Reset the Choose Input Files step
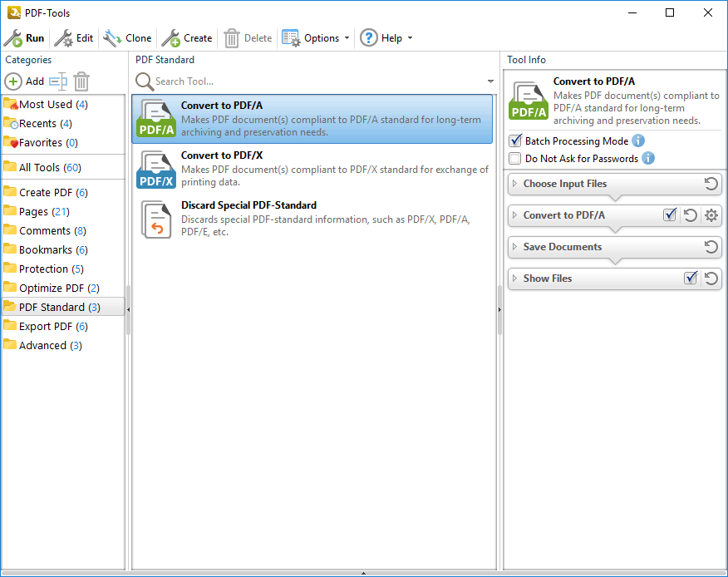 click(711, 184)
